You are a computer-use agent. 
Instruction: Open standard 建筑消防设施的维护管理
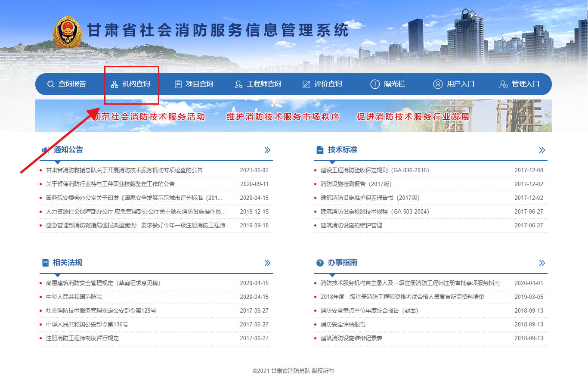pyautogui.click(x=351, y=226)
